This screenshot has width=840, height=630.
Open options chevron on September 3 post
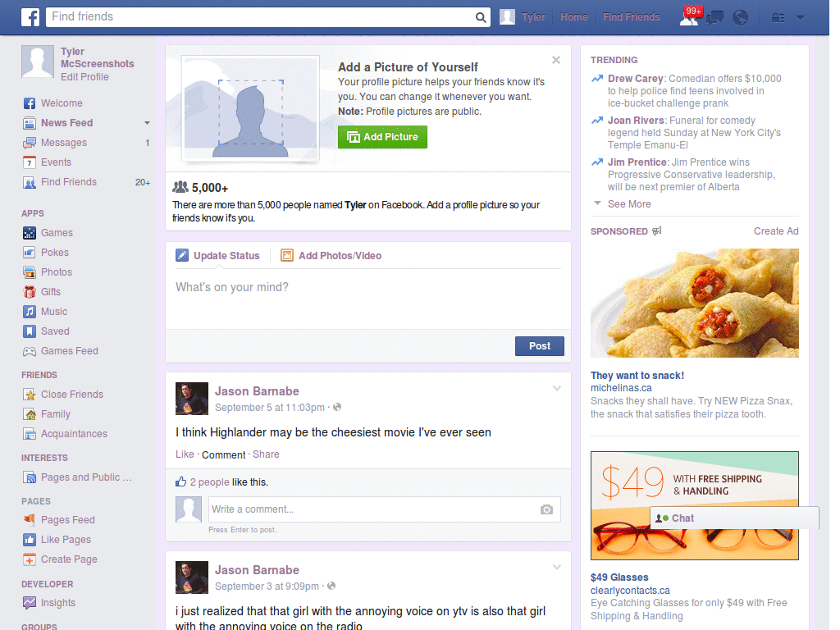tap(557, 567)
